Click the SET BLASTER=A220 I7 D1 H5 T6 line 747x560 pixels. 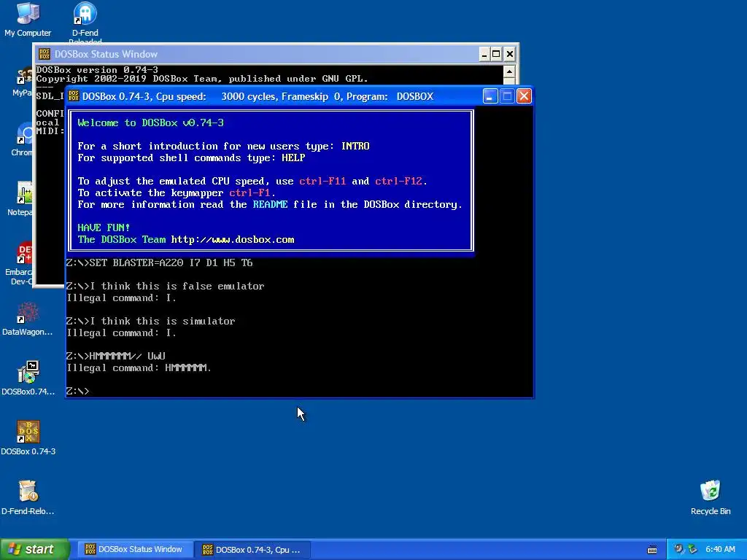160,262
